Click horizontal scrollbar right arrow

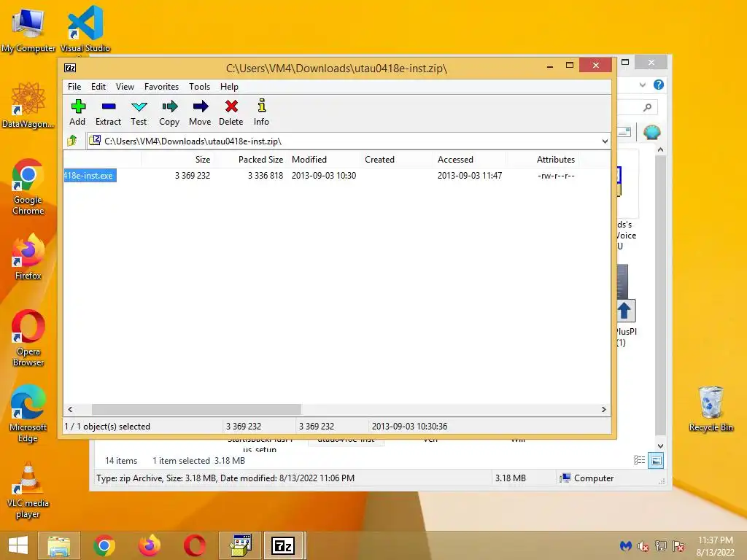pyautogui.click(x=603, y=410)
